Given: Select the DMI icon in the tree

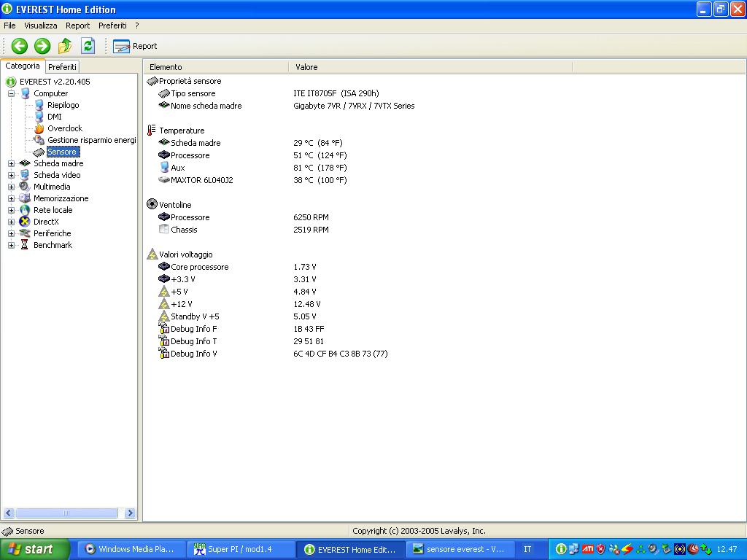Looking at the screenshot, I should point(39,117).
